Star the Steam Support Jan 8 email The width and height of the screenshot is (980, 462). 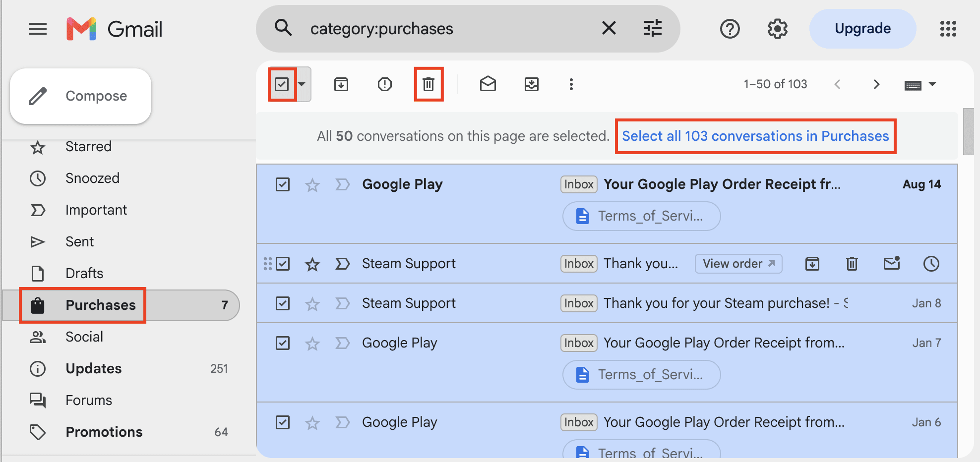pyautogui.click(x=312, y=304)
